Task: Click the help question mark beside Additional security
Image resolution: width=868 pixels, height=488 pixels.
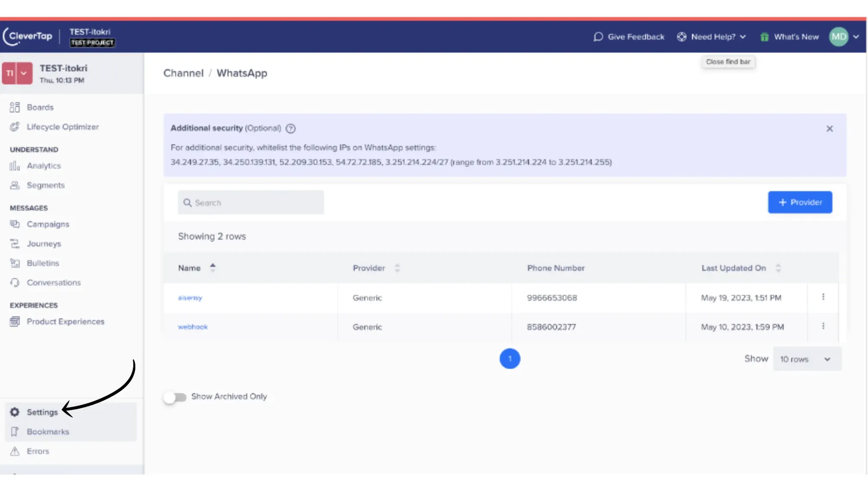Action: coord(291,128)
